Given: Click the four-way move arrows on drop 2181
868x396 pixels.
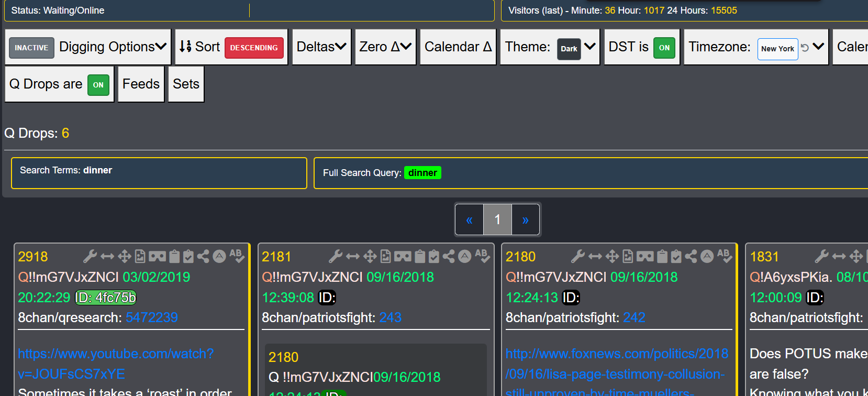Looking at the screenshot, I should click(370, 256).
